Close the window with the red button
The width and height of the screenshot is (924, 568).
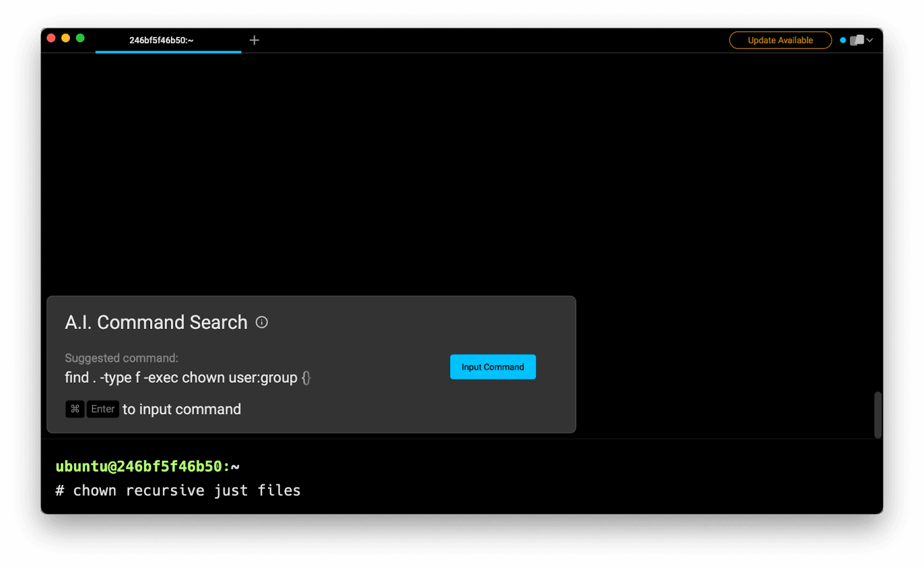click(x=51, y=38)
